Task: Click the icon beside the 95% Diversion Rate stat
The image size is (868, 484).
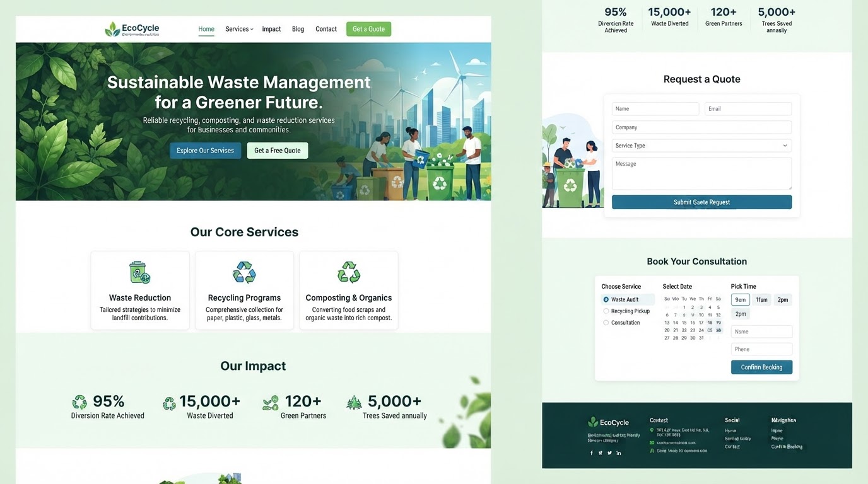Action: (79, 402)
